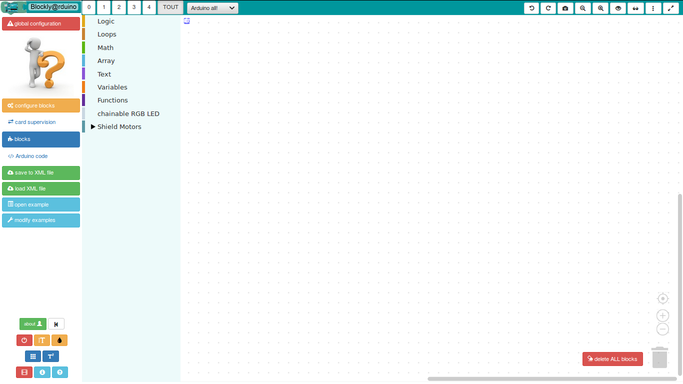Open the chainable RGB LED category
This screenshot has width=683, height=384.
[x=128, y=114]
